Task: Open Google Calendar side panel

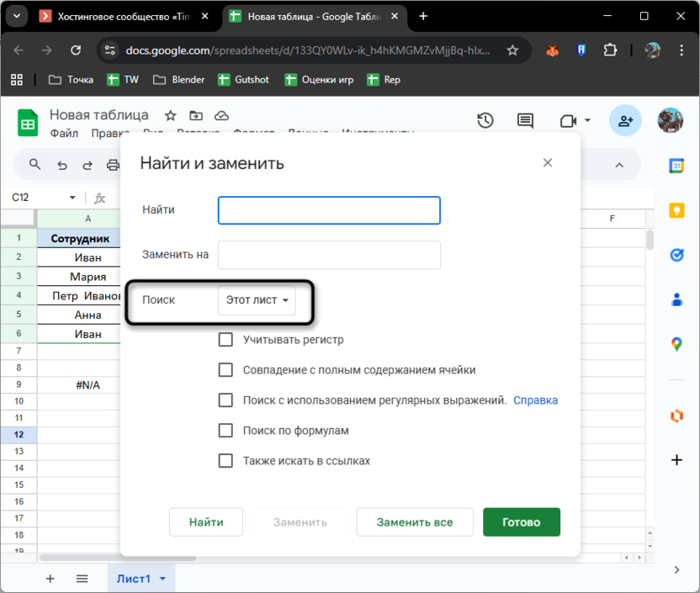Action: tap(676, 166)
